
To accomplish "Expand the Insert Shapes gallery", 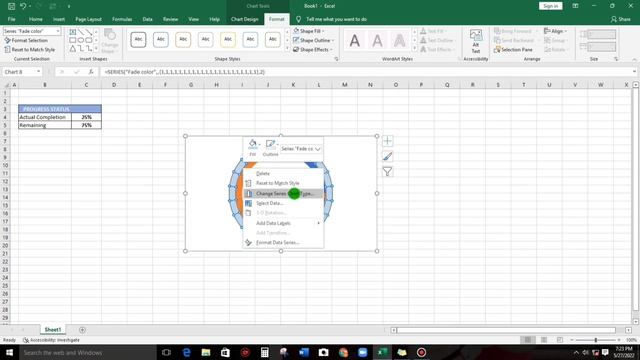I will tap(96, 49).
